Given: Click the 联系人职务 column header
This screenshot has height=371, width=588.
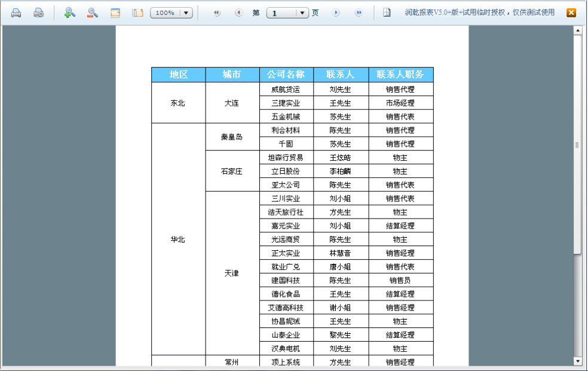Looking at the screenshot, I should [x=401, y=75].
